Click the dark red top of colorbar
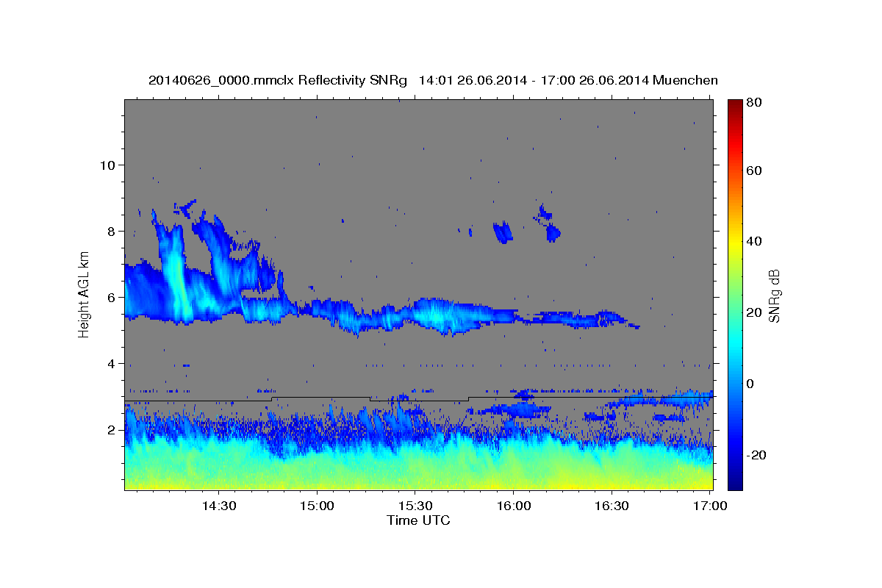The image size is (882, 588). [x=734, y=105]
